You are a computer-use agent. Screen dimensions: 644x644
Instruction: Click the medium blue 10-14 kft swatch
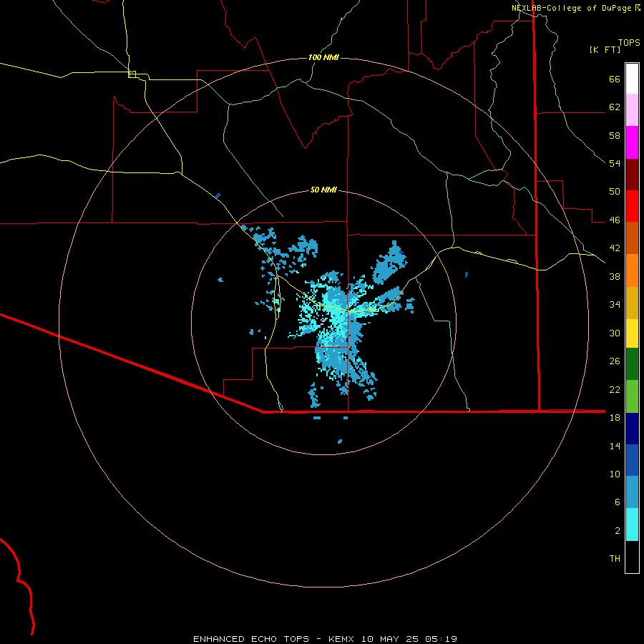632,460
